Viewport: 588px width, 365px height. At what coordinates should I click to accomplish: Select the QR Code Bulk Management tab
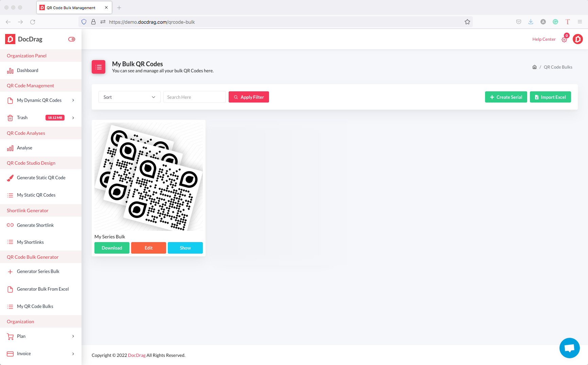point(74,8)
